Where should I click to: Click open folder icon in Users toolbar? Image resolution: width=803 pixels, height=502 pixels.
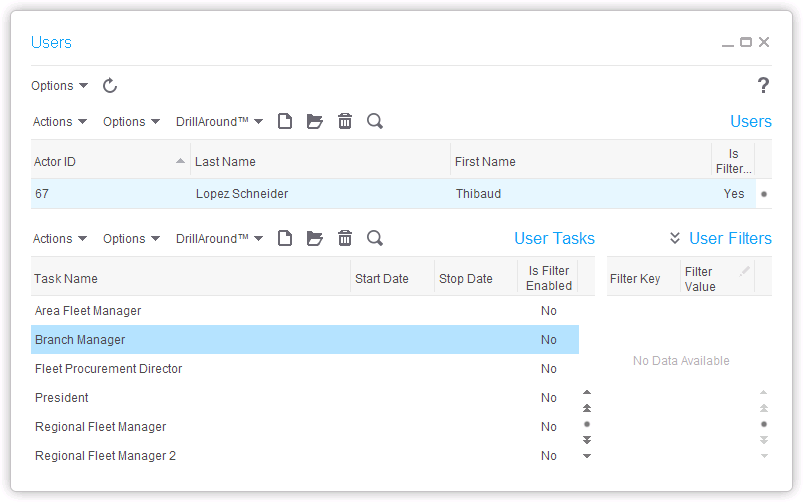[315, 122]
